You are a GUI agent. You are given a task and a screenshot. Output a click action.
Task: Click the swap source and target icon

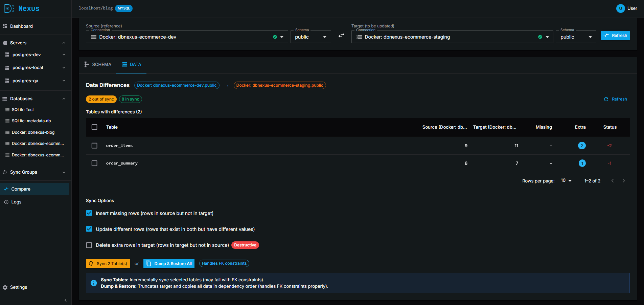point(341,36)
